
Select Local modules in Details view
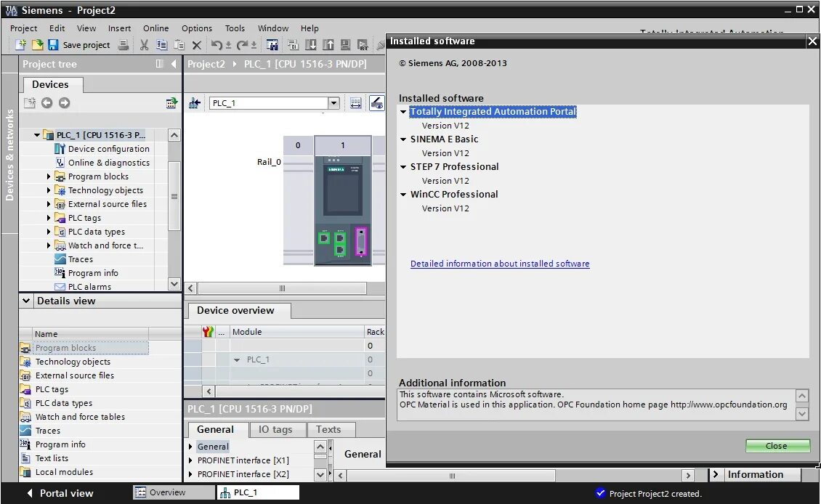[57, 471]
